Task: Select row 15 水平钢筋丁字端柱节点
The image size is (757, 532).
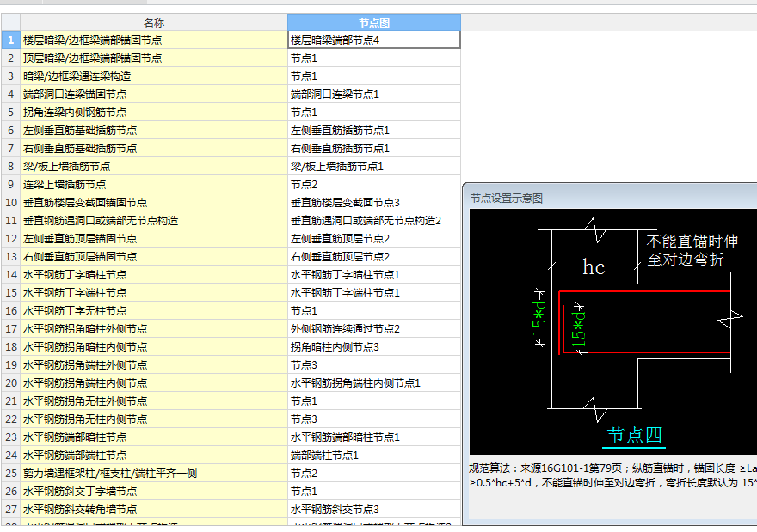Action: (x=154, y=293)
